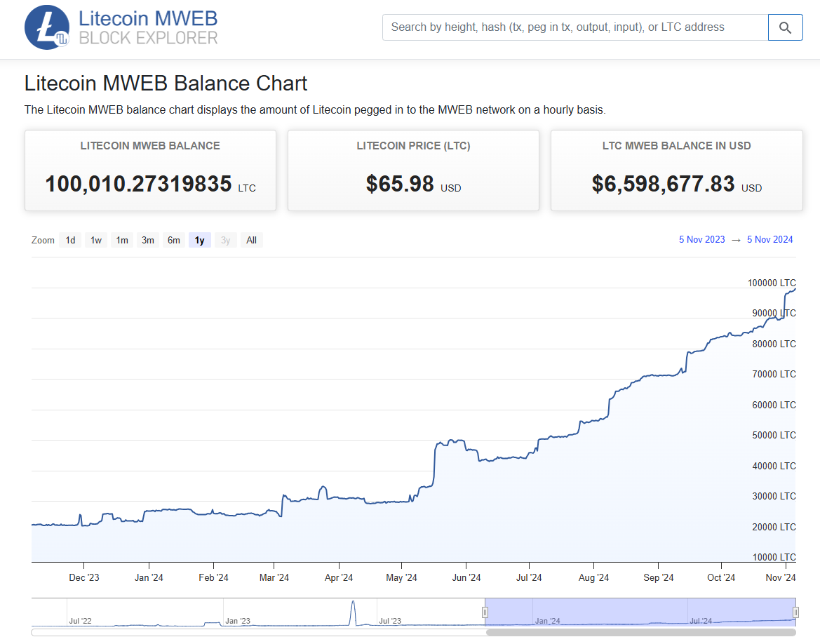Click the 100000 LTC axis label
The width and height of the screenshot is (820, 644).
pos(772,283)
